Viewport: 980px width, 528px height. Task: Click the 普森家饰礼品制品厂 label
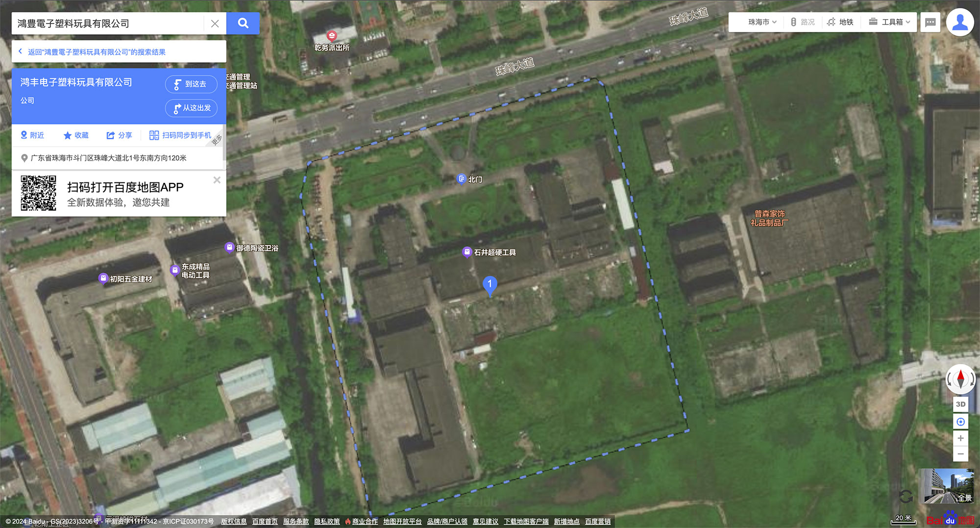[x=769, y=218]
